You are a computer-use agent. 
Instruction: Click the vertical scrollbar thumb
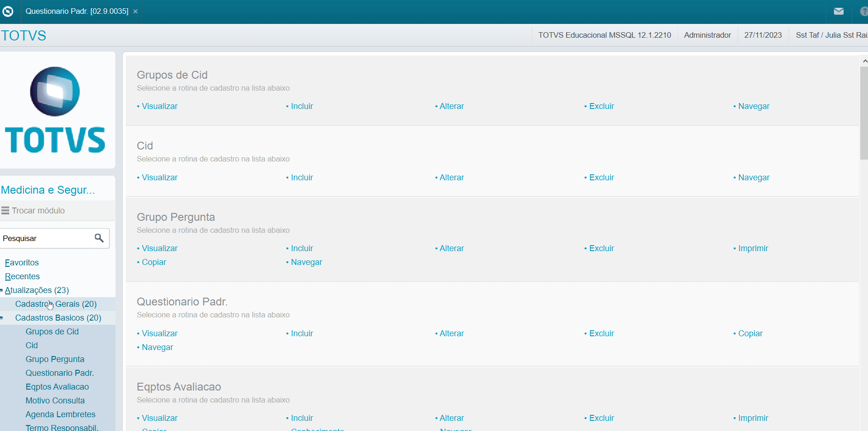tap(864, 113)
